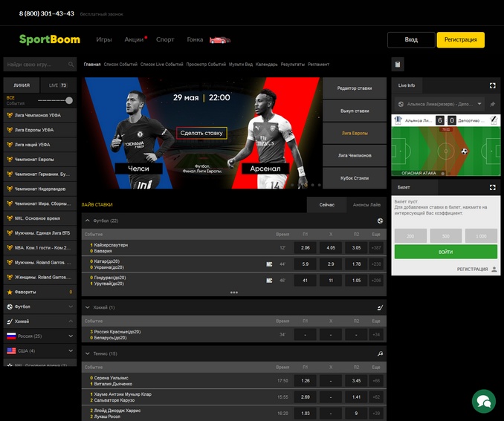The width and height of the screenshot is (504, 421).
Task: Collapse the Футбол (22) live section
Action: tap(88, 221)
